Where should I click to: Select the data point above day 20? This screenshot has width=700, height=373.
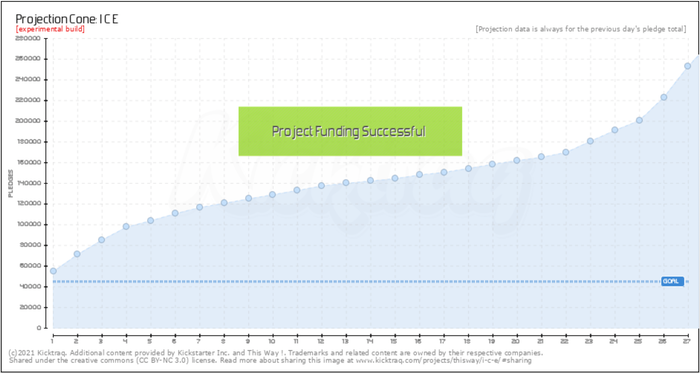click(x=517, y=160)
